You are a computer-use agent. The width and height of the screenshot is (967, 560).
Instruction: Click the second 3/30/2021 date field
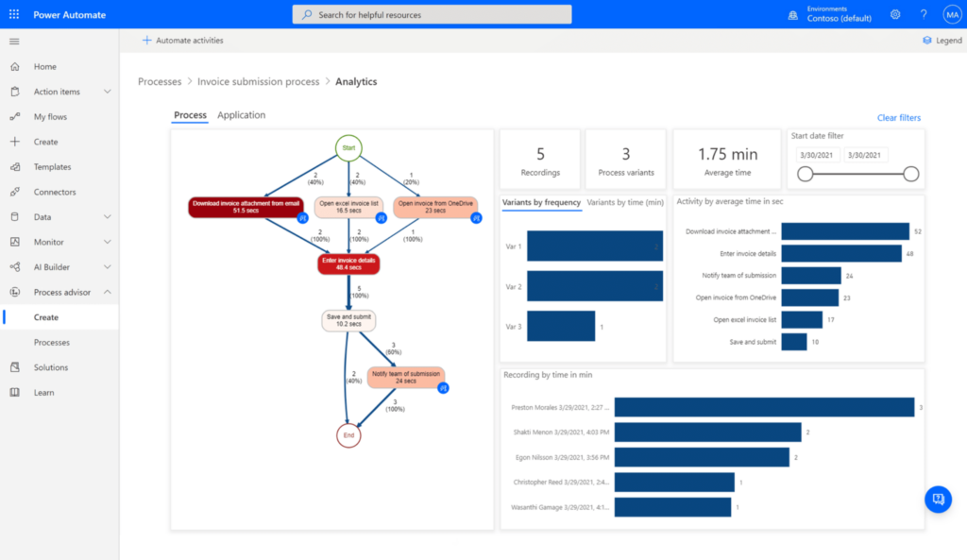(x=865, y=155)
